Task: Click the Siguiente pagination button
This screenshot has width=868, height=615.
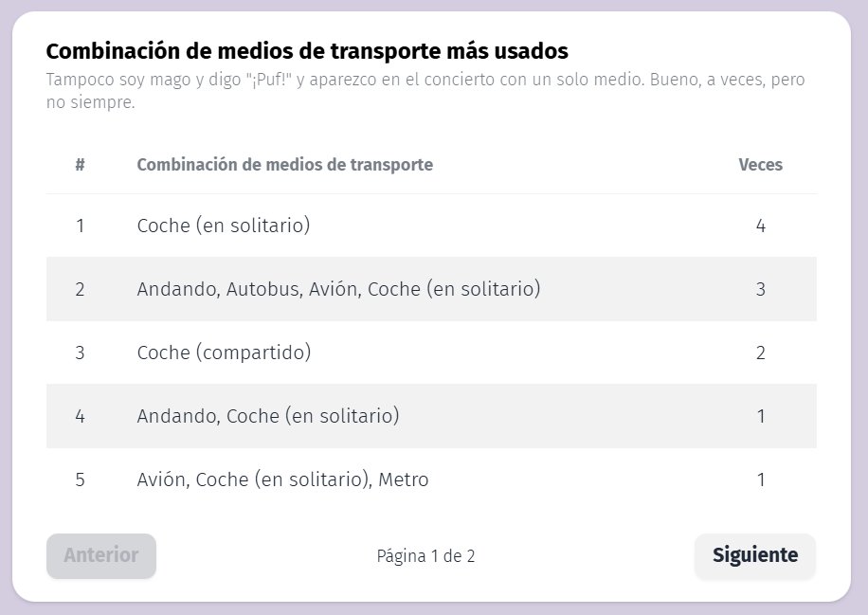Action: click(754, 556)
